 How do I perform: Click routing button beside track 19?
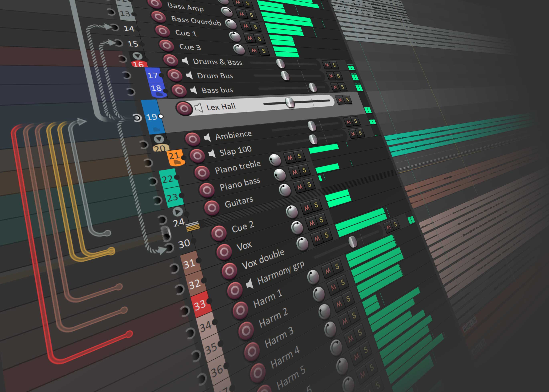pos(137,118)
